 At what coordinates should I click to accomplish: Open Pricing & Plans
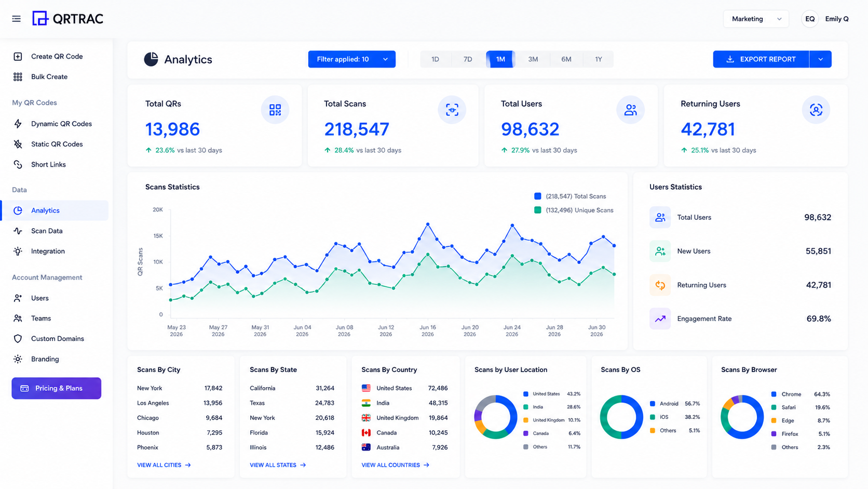point(57,388)
